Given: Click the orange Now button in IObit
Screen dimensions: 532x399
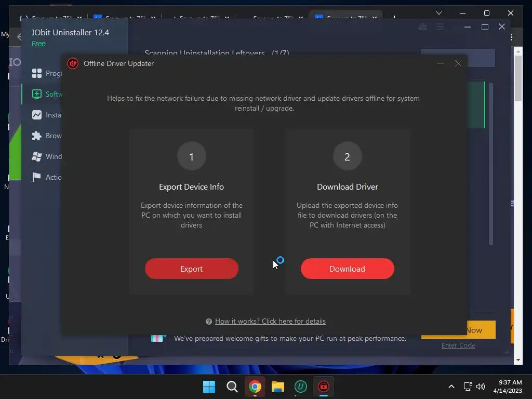Looking at the screenshot, I should [482, 330].
